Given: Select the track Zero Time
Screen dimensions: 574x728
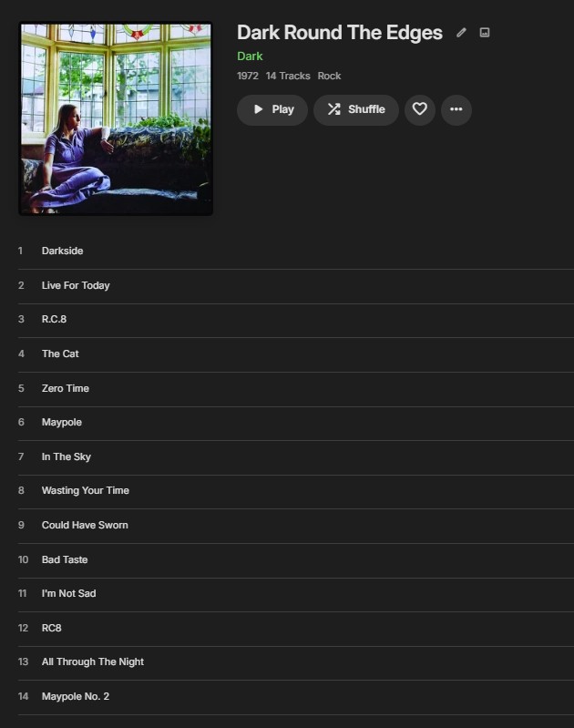Looking at the screenshot, I should pyautogui.click(x=296, y=389).
